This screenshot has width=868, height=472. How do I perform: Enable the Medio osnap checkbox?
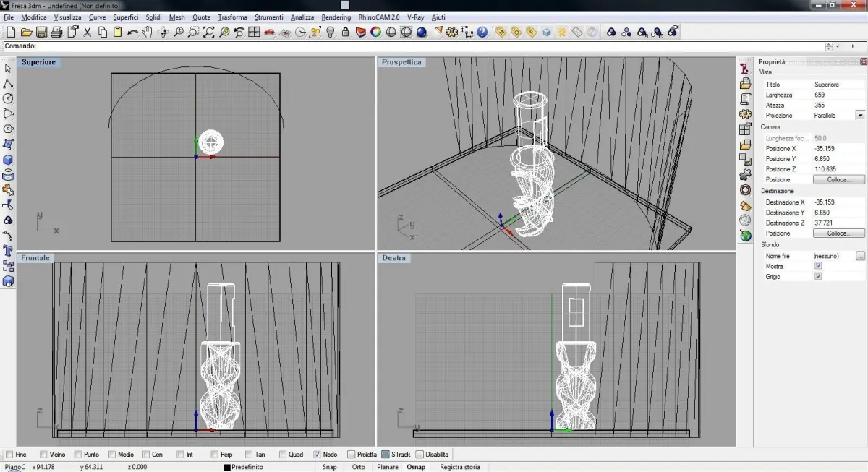(112, 455)
